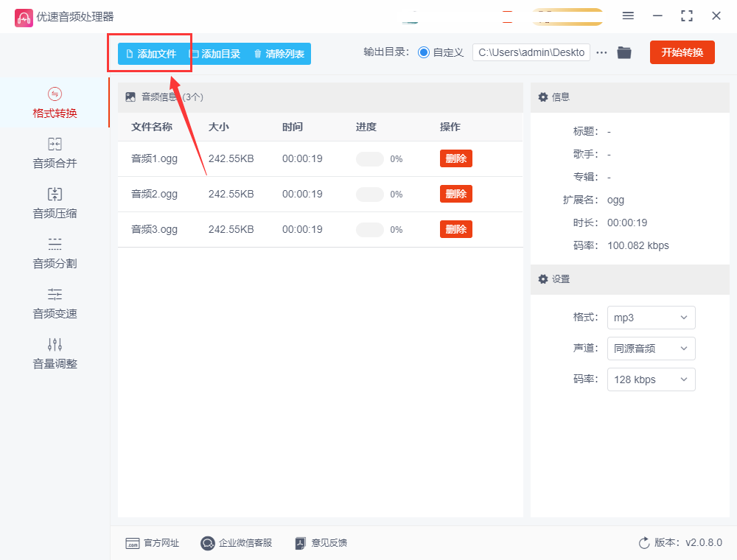This screenshot has height=560, width=737.
Task: Delete 音频3.ogg with its 删除 button
Action: click(456, 229)
